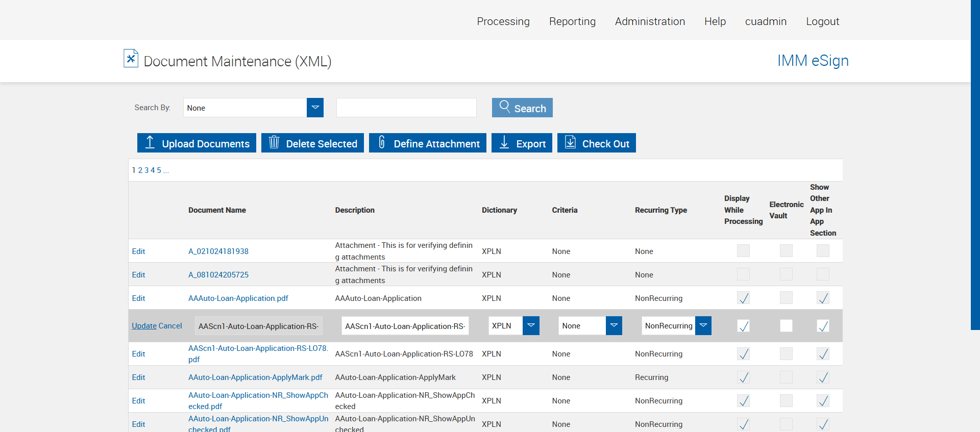
Task: Toggle Electronic Vault checkbox in the editing row
Action: point(786,326)
